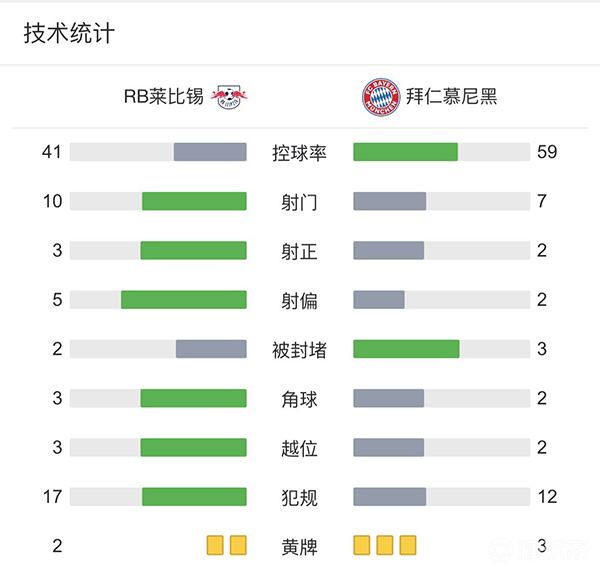The image size is (600, 568).
Task: Select the 拜仁慕尼黑 team name
Action: [452, 97]
